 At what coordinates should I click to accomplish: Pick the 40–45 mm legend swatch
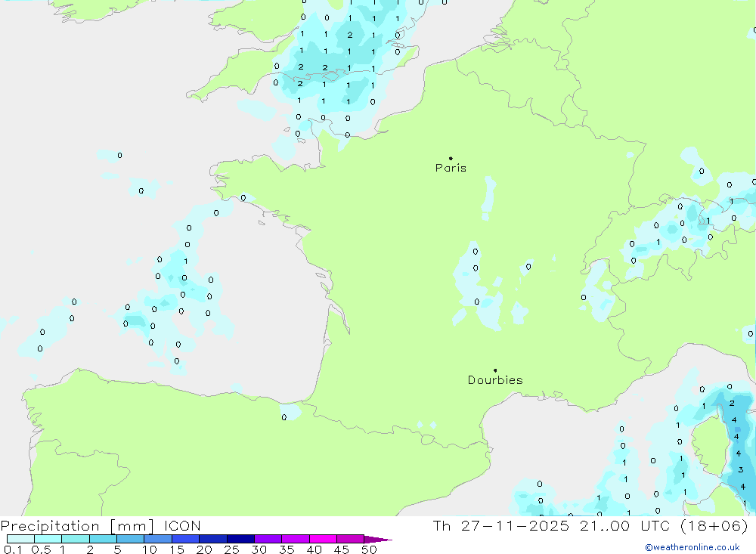click(x=323, y=539)
